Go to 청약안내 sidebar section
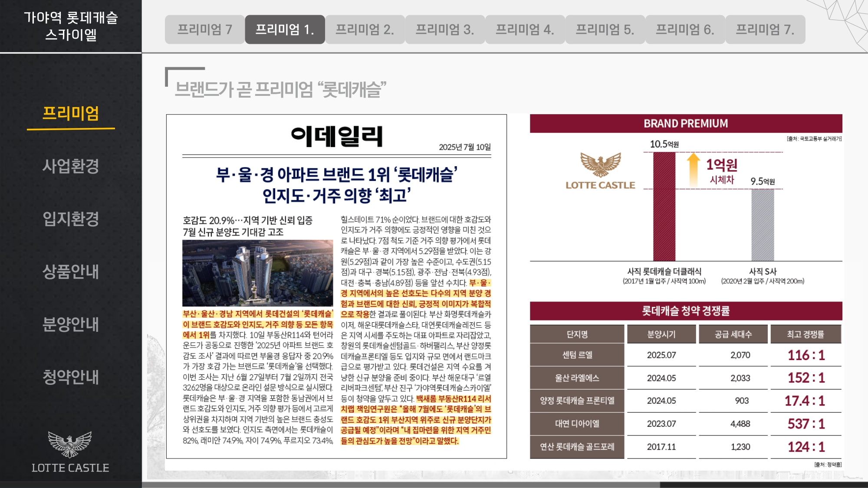 [71, 377]
